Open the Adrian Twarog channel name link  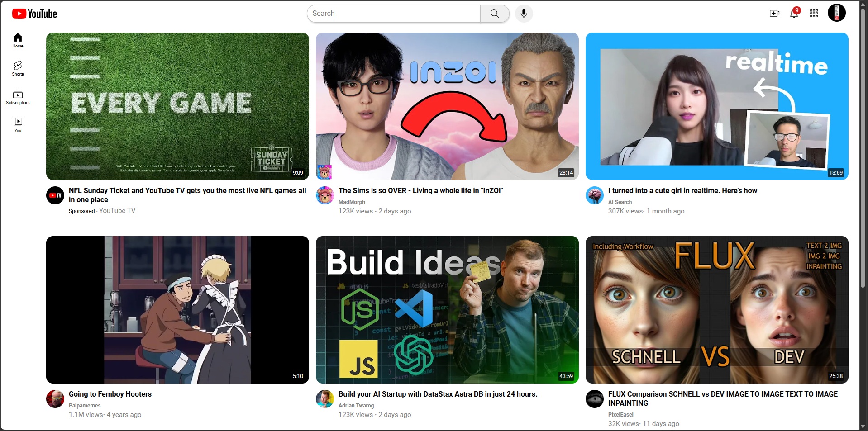pyautogui.click(x=356, y=406)
